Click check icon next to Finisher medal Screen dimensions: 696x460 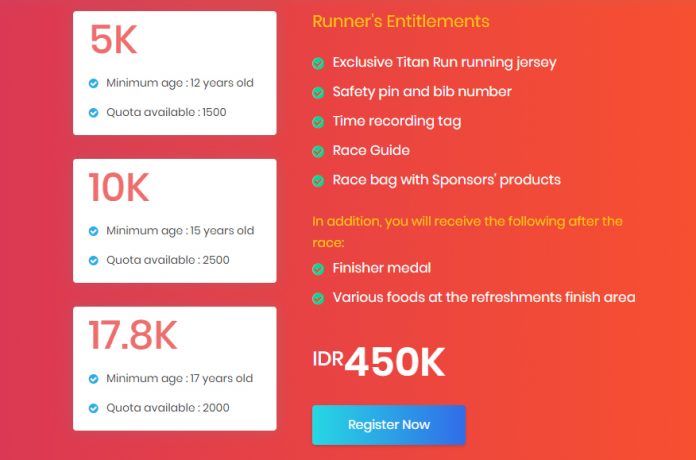(x=318, y=269)
